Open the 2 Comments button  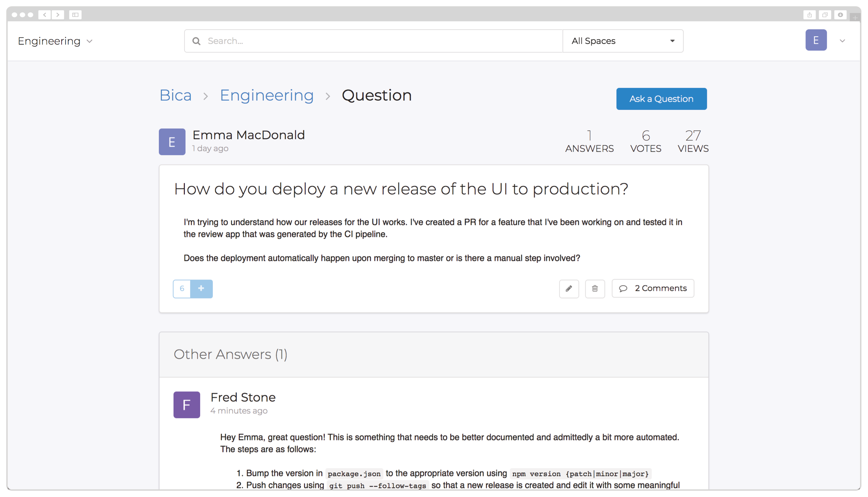pos(652,288)
